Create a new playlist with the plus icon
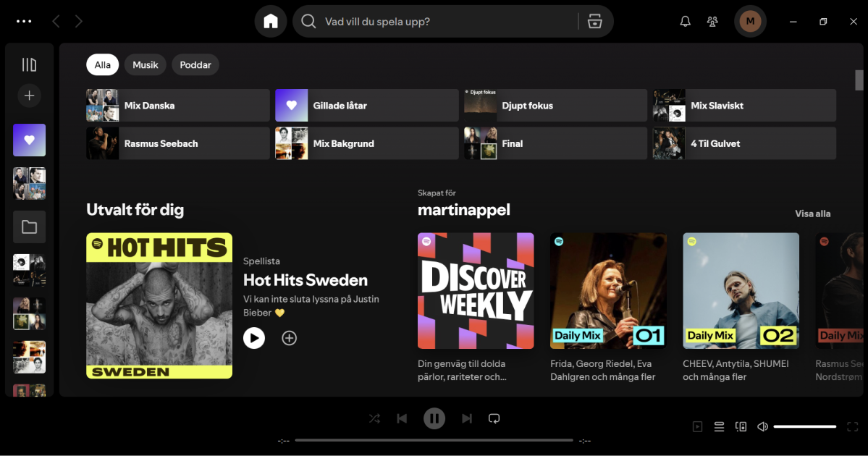Screen dimensions: 868x456 29,95
